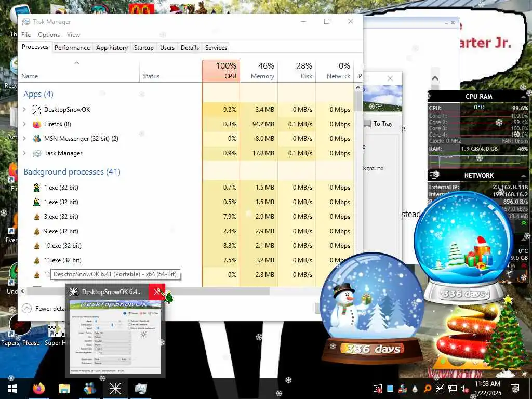The width and height of the screenshot is (532, 399).
Task: Switch to the Performance tab
Action: pos(72,47)
